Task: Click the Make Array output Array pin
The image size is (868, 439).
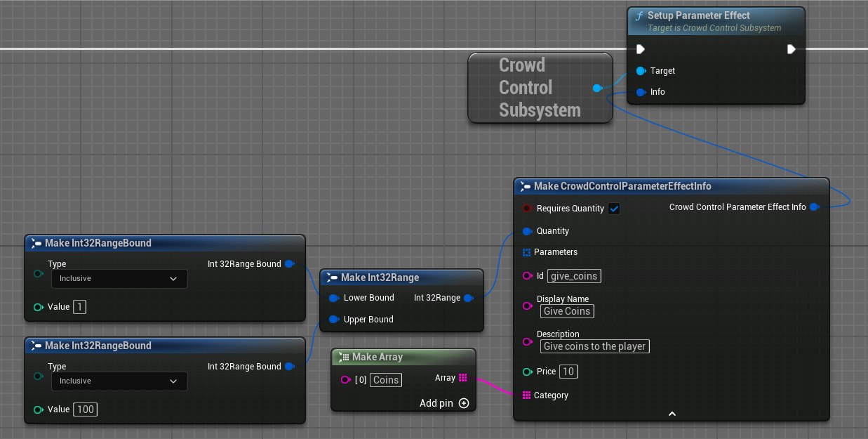Action: [462, 378]
